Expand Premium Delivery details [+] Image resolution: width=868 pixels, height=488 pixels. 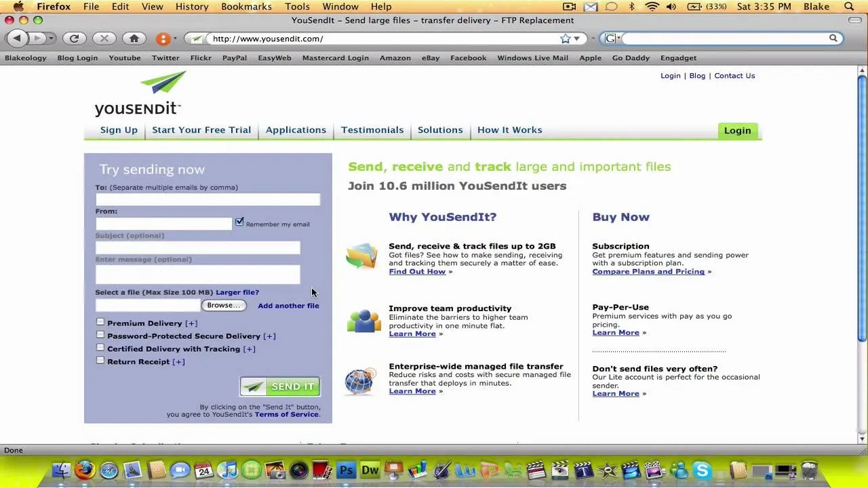[x=191, y=323]
